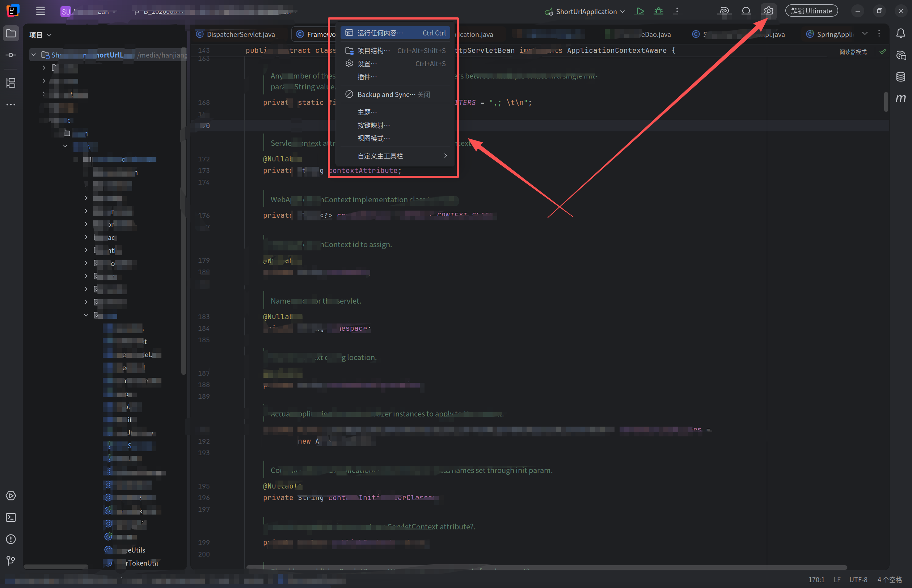This screenshot has width=912, height=588.
Task: Toggle 阅读器模式 reader mode
Action: coord(853,52)
